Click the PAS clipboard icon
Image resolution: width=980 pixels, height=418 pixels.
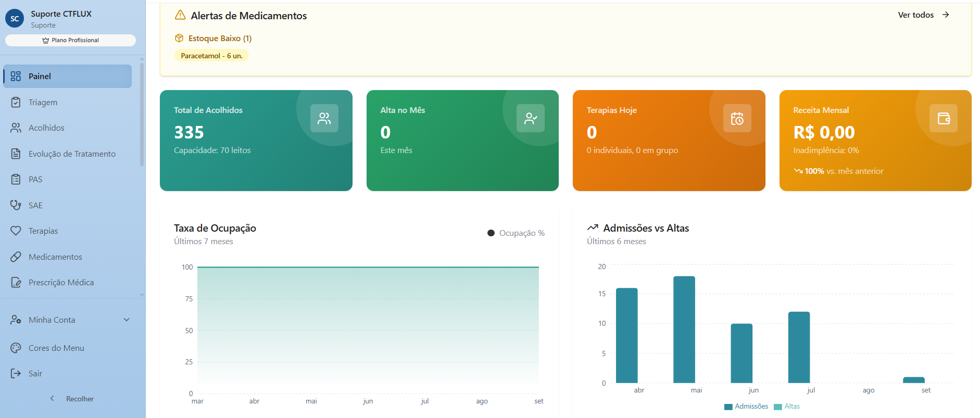tap(16, 179)
